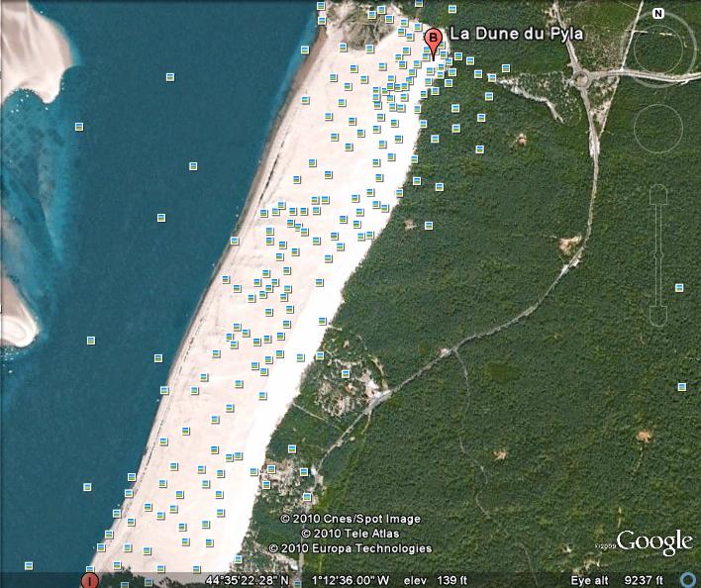Click the move joystick circle above zoom slider
The height and width of the screenshot is (588, 701).
[x=658, y=129]
